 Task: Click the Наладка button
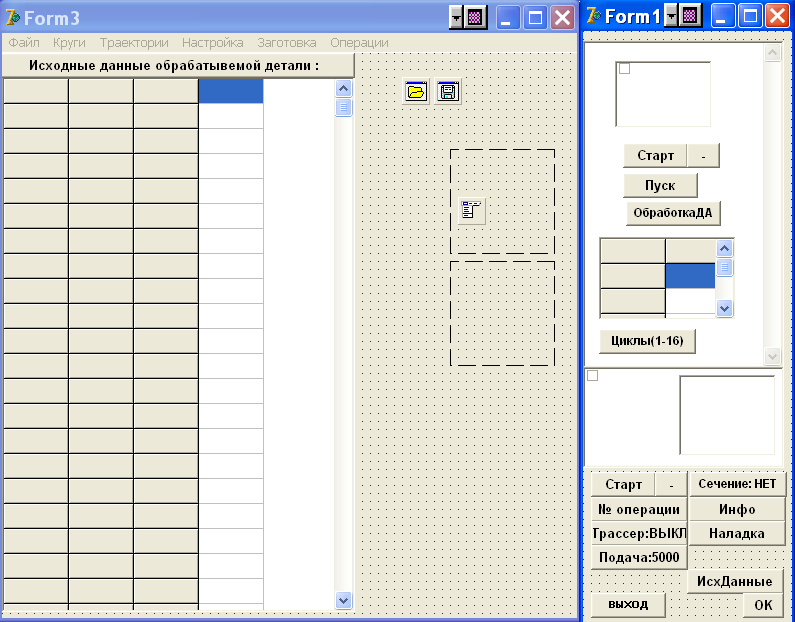[737, 533]
